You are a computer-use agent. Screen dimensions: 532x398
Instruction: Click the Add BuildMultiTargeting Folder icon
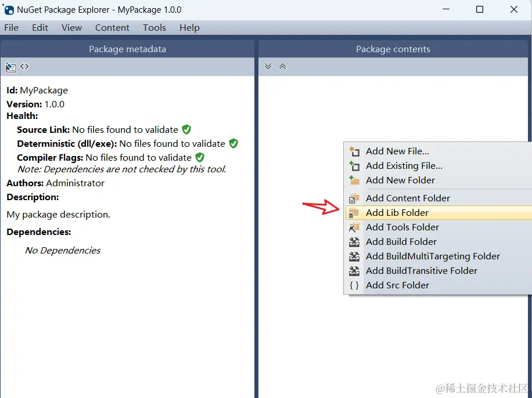[x=354, y=256]
